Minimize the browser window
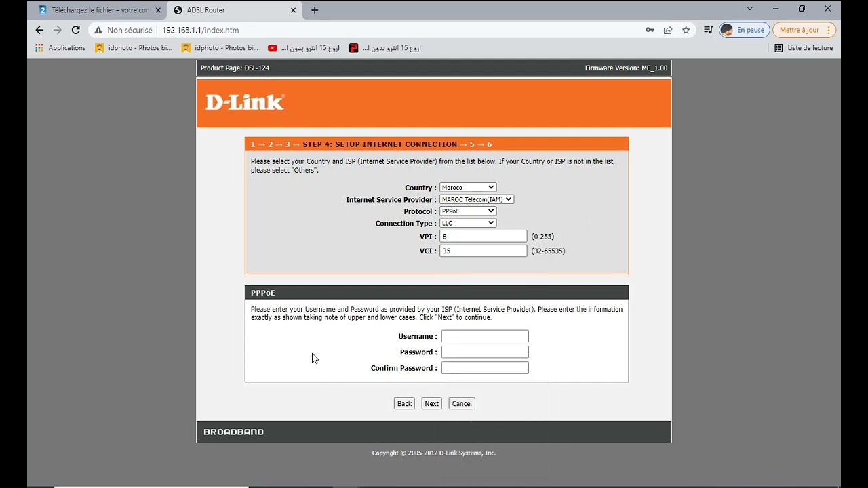The width and height of the screenshot is (868, 488). click(x=776, y=9)
